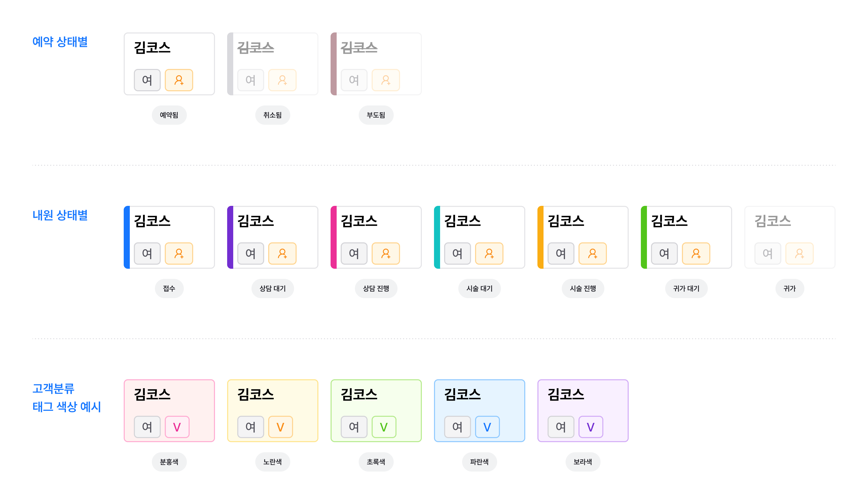Click the blue V tag on 파란색 card
This screenshot has height=504, width=868.
point(487,427)
